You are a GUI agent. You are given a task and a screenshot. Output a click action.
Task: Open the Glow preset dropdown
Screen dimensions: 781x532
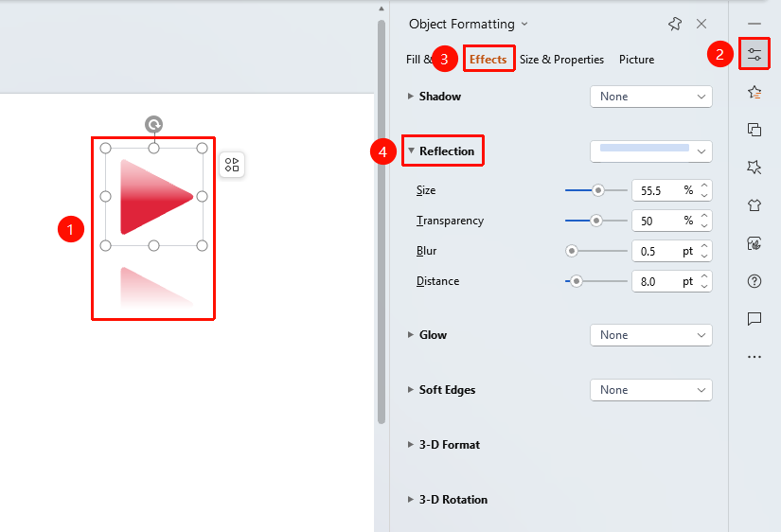651,335
